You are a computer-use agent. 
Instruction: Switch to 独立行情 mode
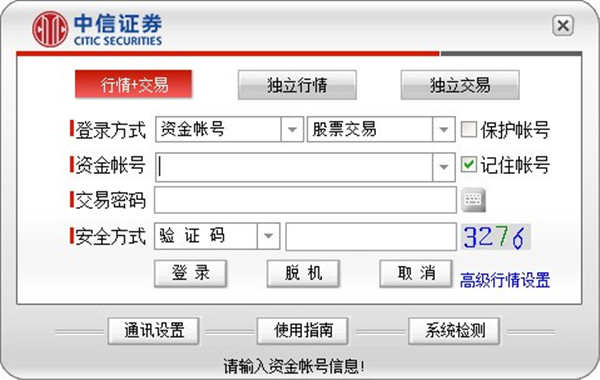(x=297, y=85)
